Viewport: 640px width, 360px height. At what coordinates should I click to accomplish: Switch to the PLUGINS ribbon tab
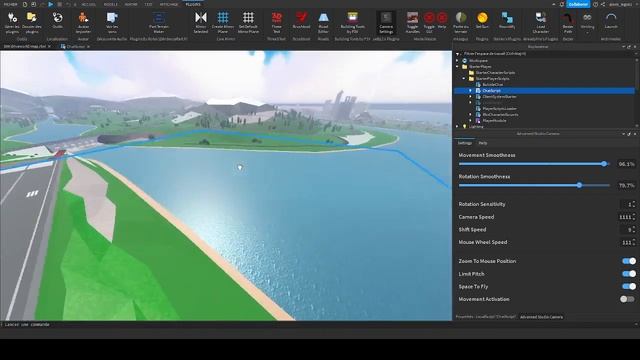pos(193,4)
